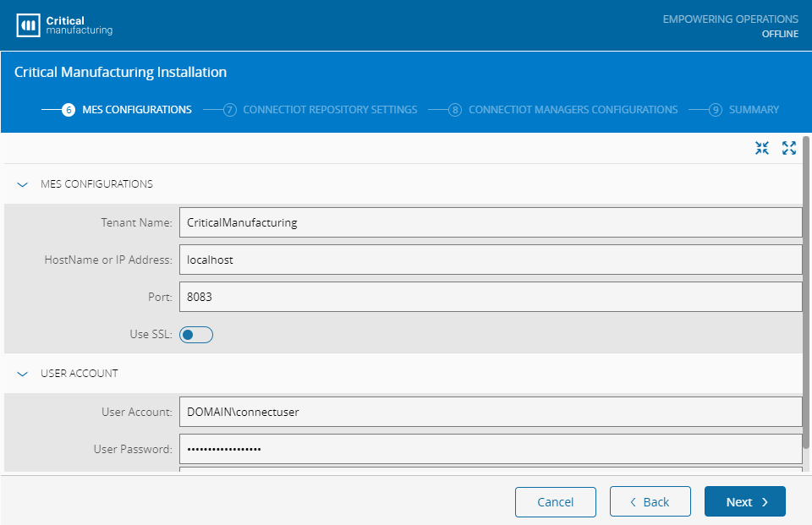The image size is (812, 525).
Task: Collapse the User Account section
Action: (23, 374)
